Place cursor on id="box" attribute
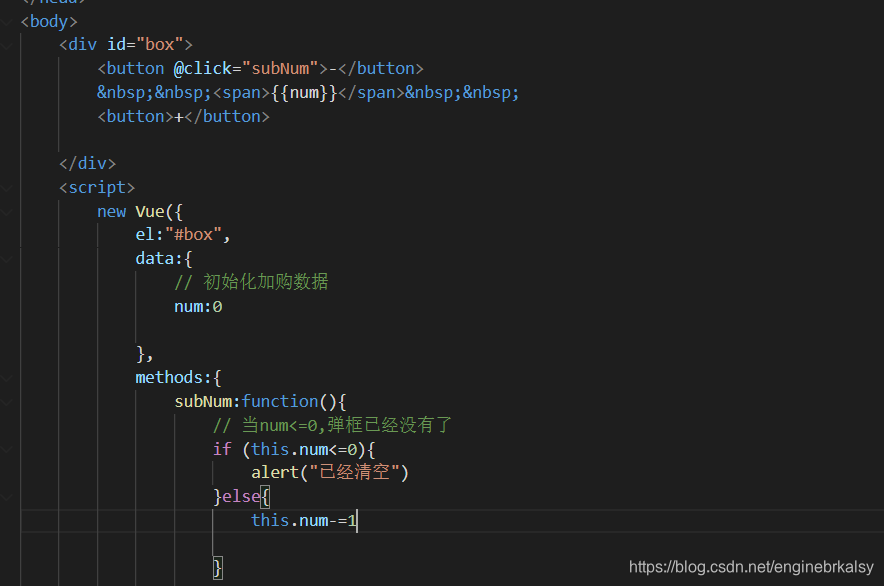The image size is (884, 586). click(145, 45)
